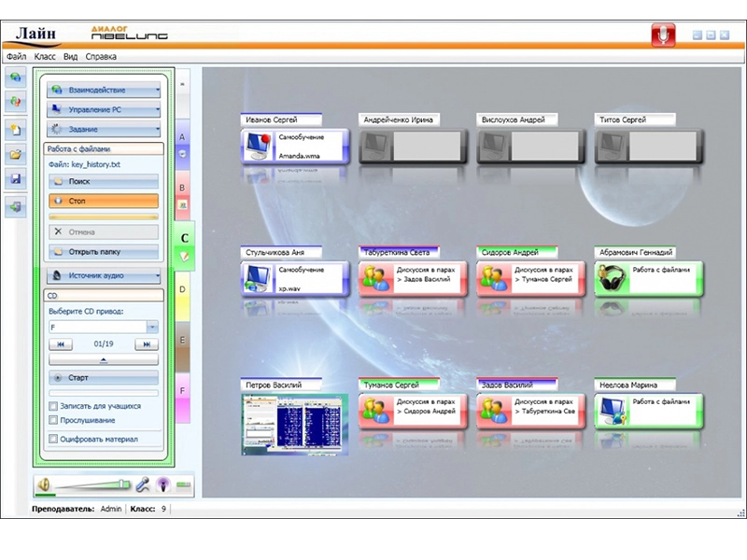Click the exit arrow icon in left sidebar
The image size is (747, 560).
tap(16, 207)
